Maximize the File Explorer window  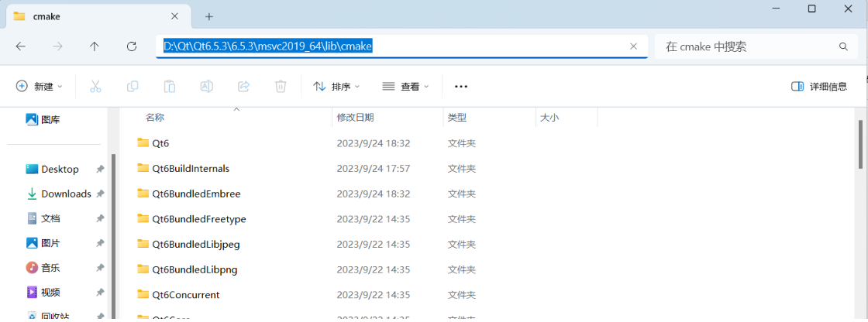click(811, 9)
